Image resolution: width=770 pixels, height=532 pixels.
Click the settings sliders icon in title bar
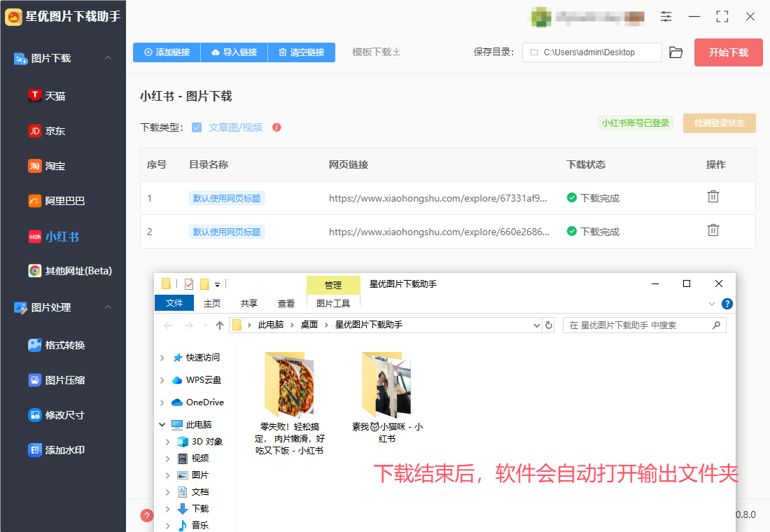tap(666, 17)
